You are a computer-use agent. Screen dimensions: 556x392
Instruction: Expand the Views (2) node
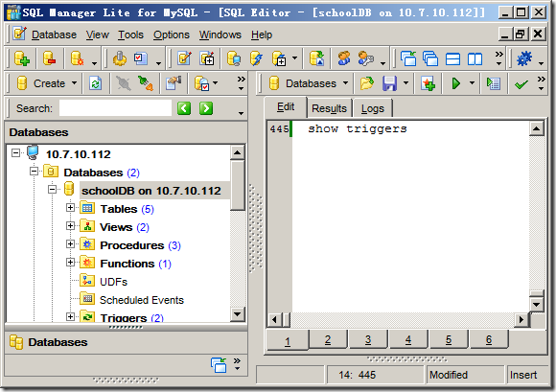tap(70, 225)
